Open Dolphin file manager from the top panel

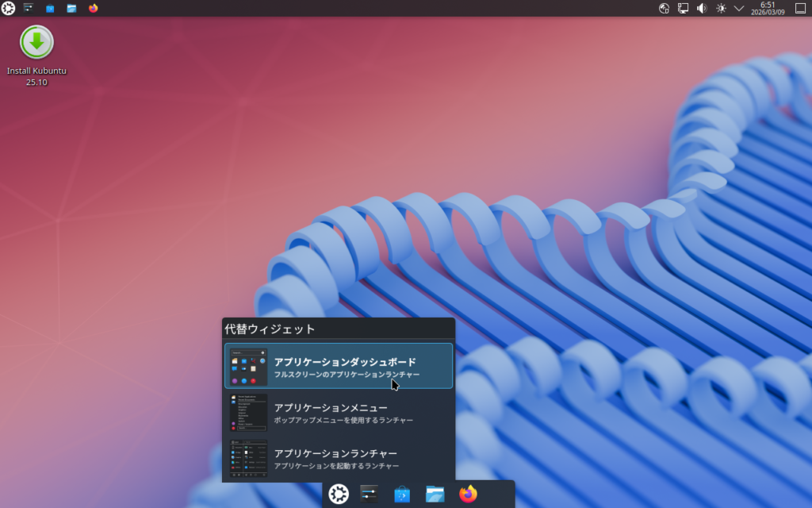point(71,8)
